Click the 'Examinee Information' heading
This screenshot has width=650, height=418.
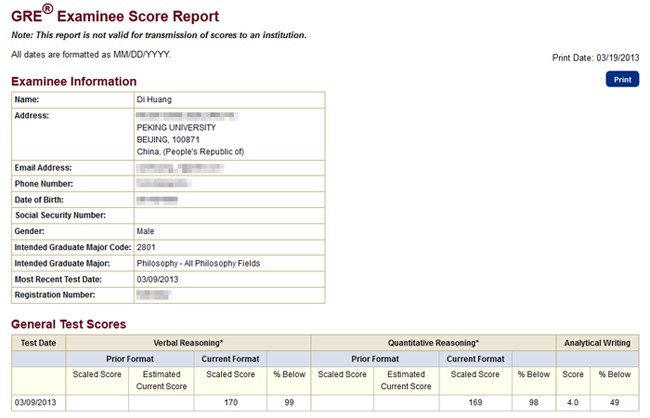[x=74, y=81]
